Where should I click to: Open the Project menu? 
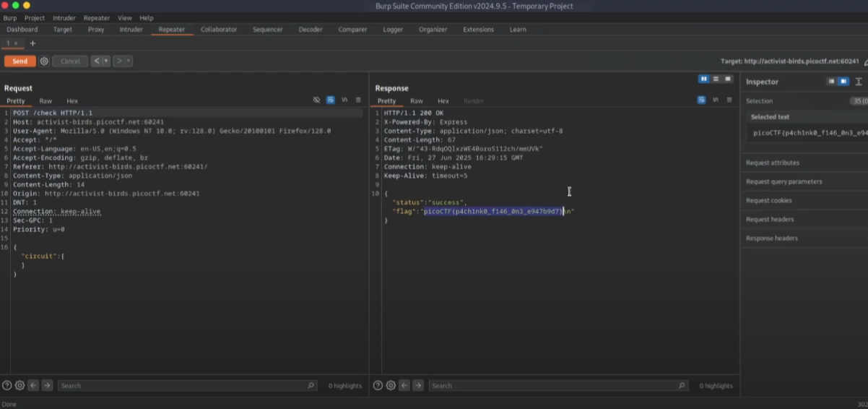pos(35,18)
